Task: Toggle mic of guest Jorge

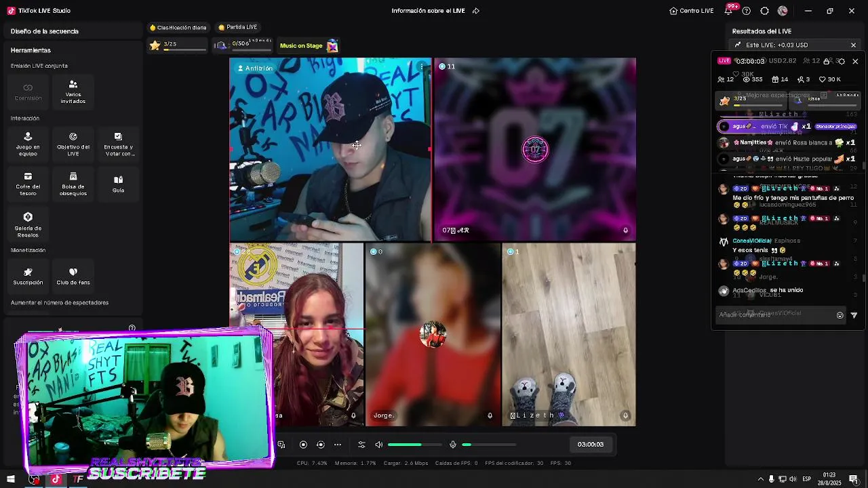Action: 490,415
